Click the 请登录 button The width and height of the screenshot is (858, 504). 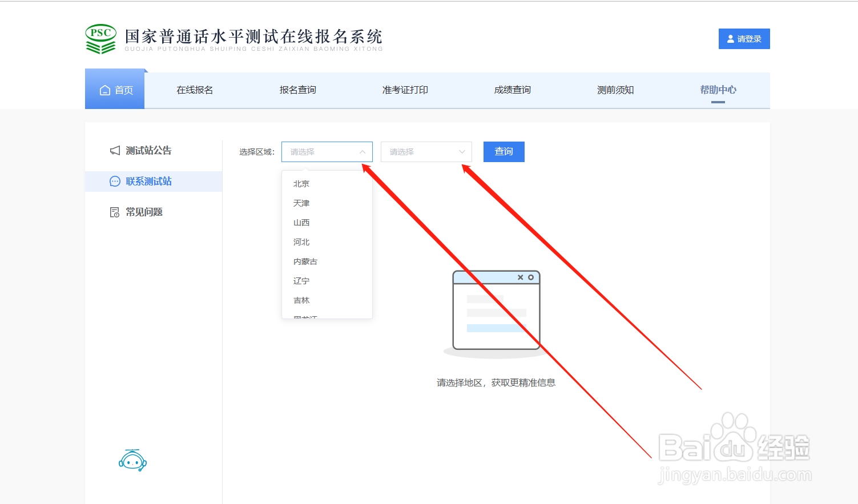[744, 39]
